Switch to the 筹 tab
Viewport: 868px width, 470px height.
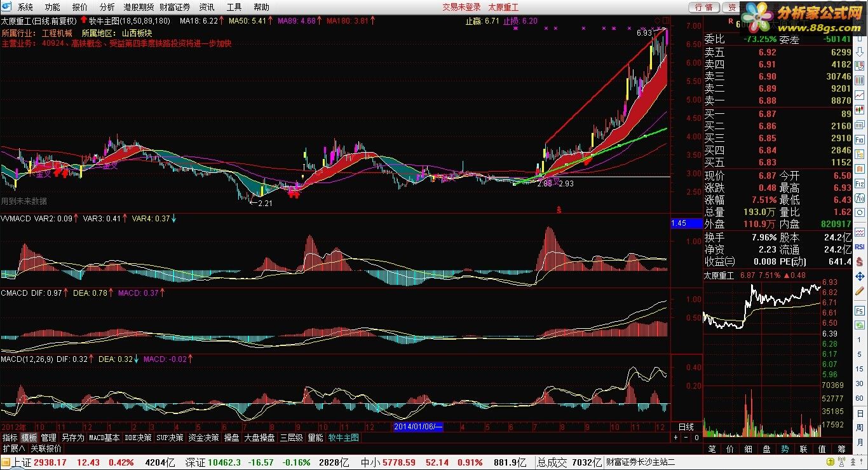click(x=841, y=449)
